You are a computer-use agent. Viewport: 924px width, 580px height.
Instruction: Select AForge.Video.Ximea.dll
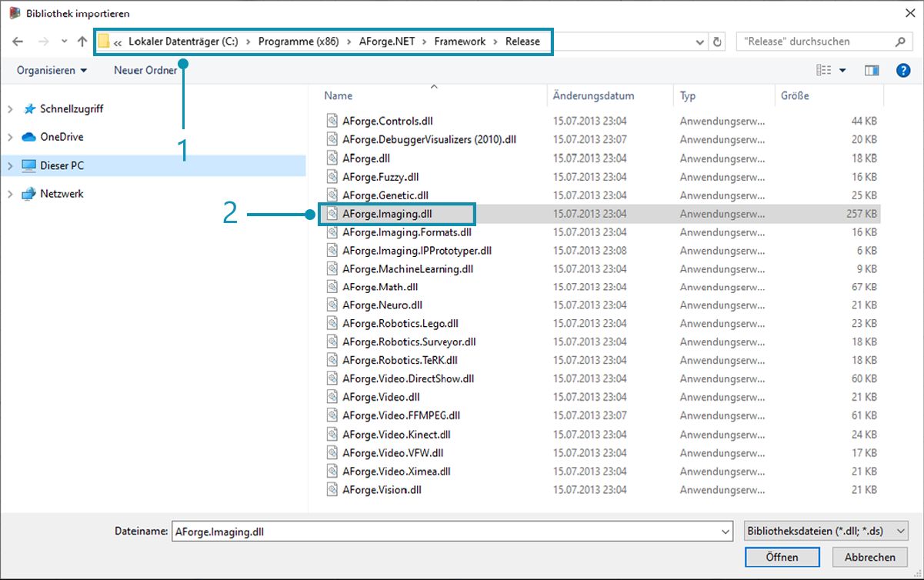coord(396,472)
